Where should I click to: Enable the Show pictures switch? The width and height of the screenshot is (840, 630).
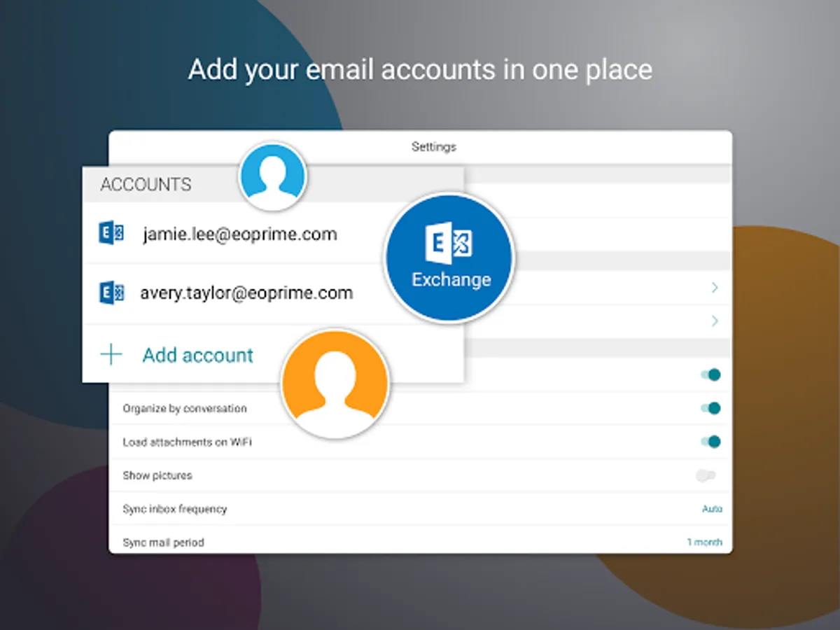706,475
